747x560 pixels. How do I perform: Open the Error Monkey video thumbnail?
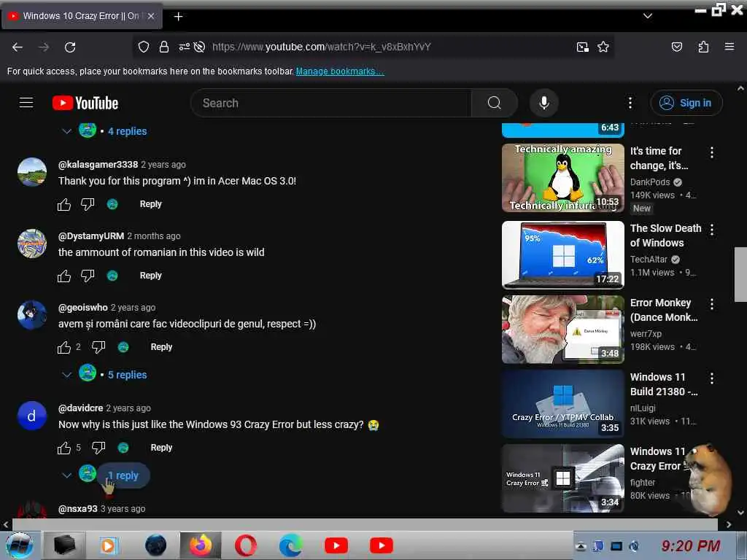coord(562,329)
